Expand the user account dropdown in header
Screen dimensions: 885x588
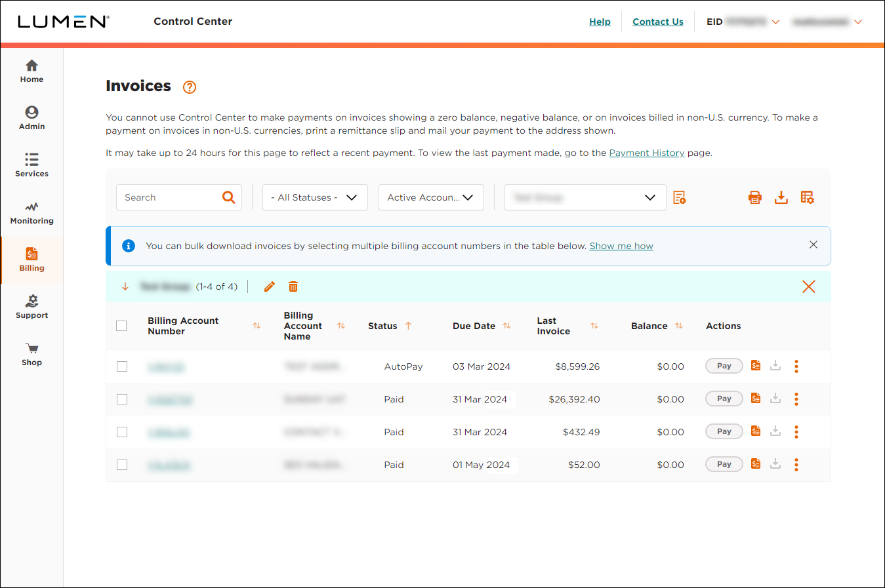pyautogui.click(x=858, y=22)
